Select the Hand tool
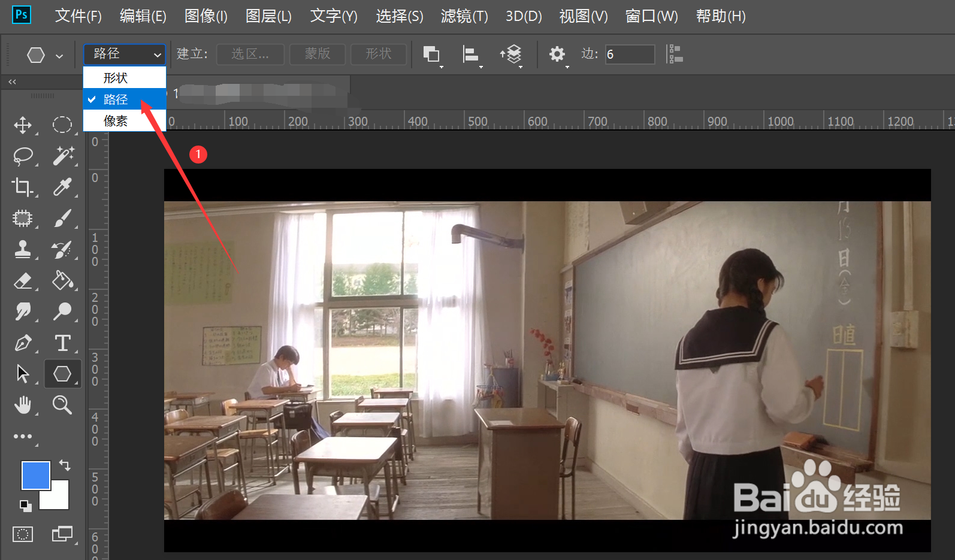 [x=23, y=405]
